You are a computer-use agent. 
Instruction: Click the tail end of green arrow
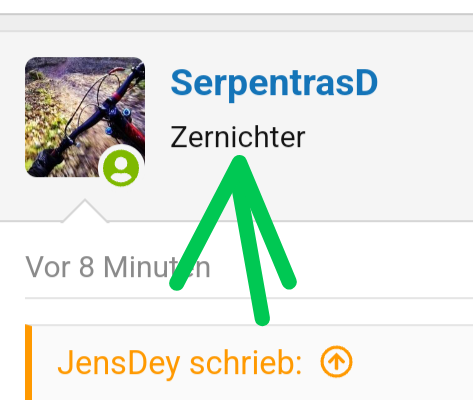(x=262, y=318)
